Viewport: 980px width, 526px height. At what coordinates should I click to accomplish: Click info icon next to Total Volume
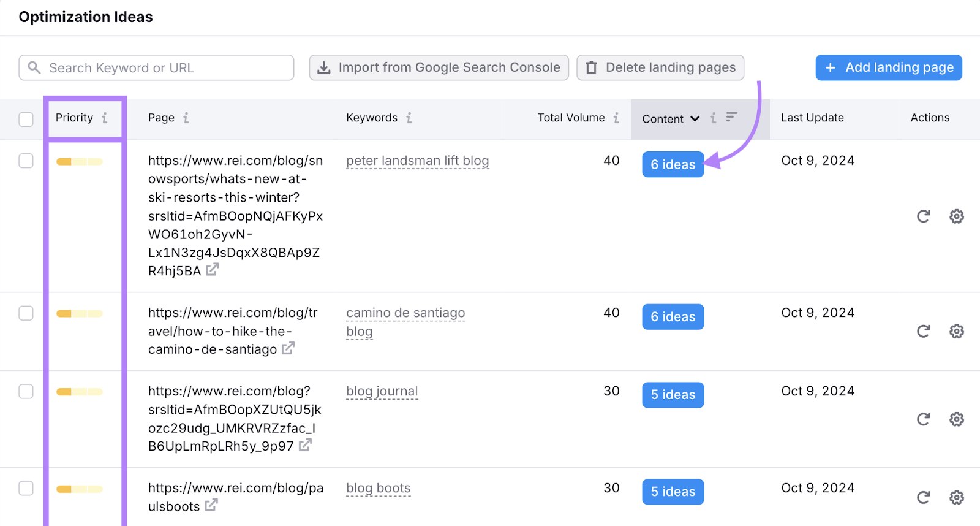(616, 118)
